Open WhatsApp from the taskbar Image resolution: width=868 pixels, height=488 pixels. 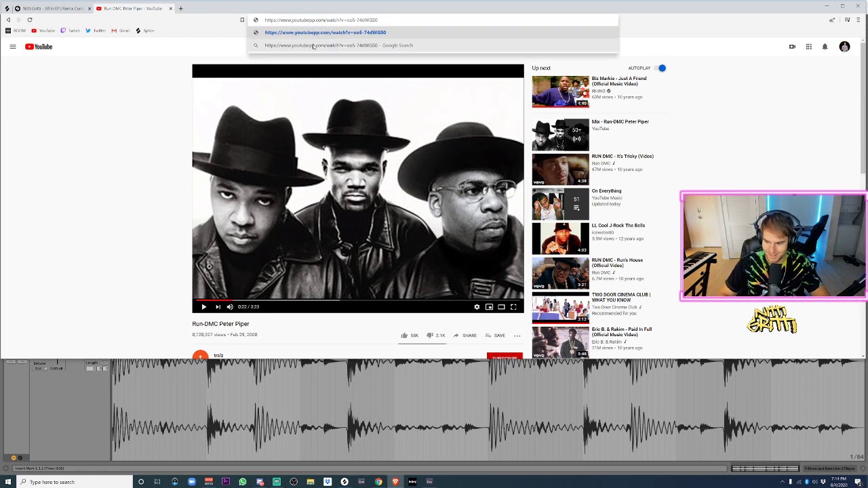coord(243,482)
